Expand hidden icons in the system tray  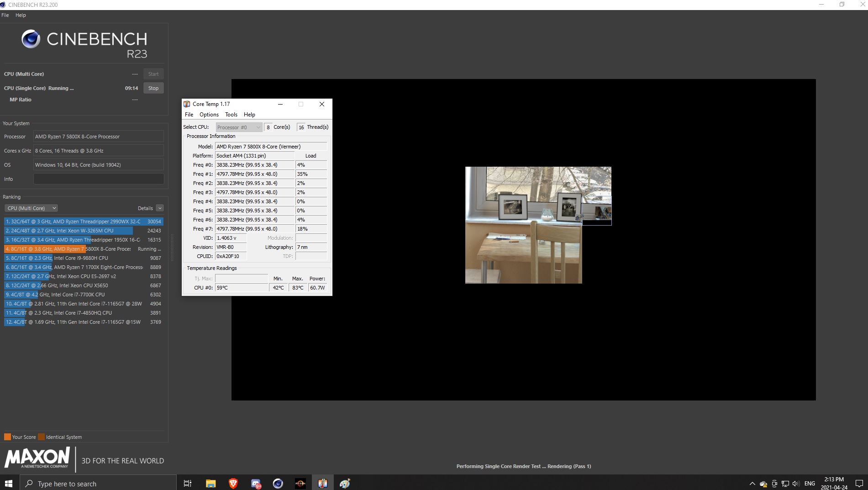pos(752,483)
